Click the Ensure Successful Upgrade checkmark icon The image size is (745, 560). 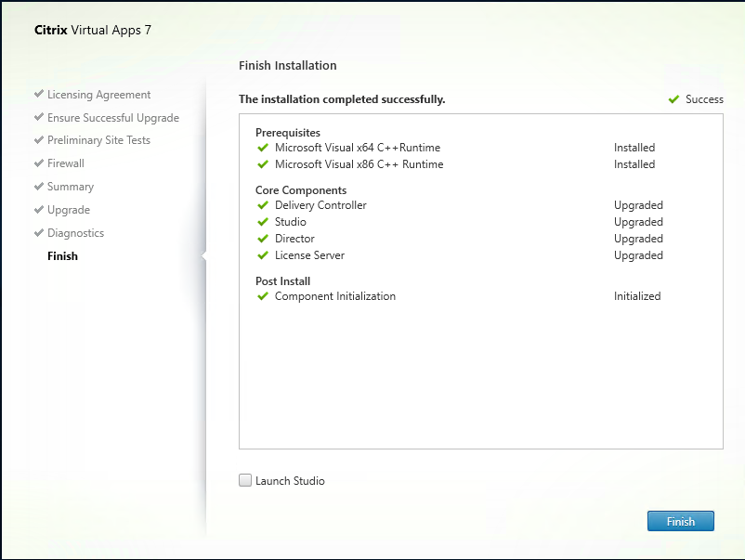(x=39, y=116)
